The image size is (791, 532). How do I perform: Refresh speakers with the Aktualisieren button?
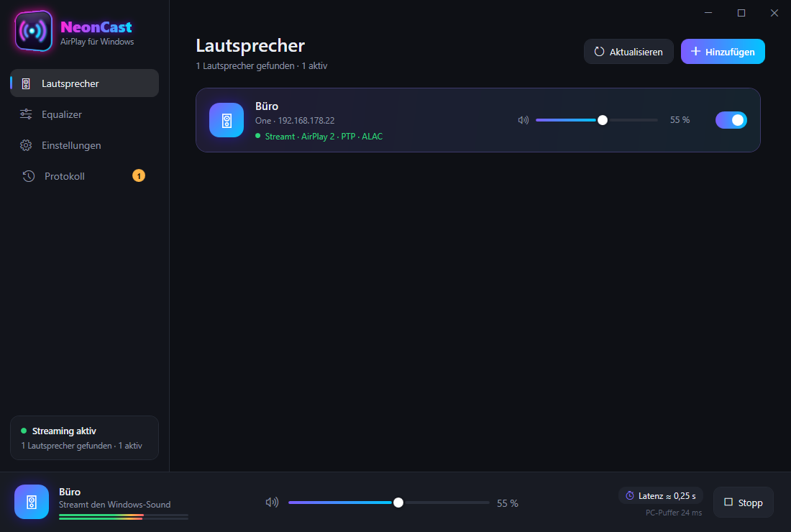click(628, 52)
